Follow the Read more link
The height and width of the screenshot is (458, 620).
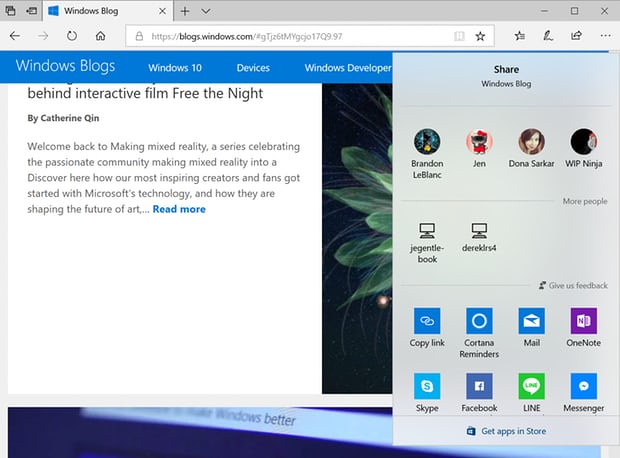[x=179, y=209]
